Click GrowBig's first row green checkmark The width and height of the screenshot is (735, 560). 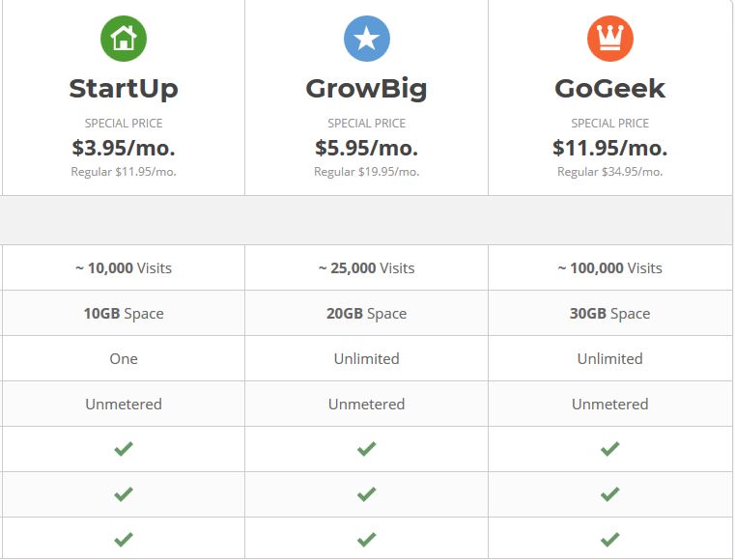point(367,449)
